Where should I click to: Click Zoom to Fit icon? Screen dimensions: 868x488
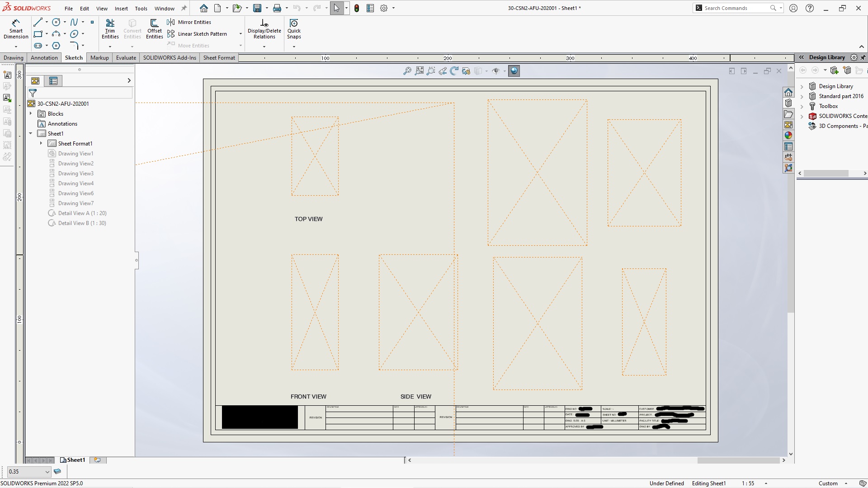point(420,71)
